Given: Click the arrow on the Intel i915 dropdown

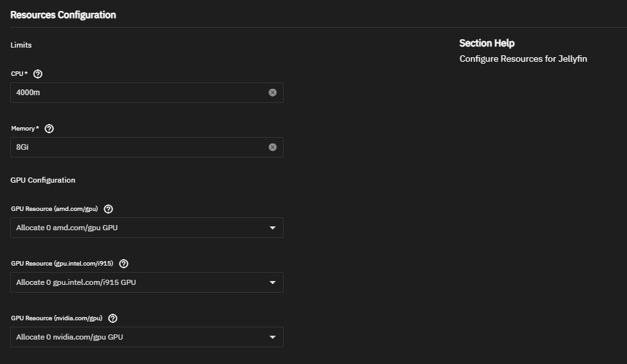Looking at the screenshot, I should point(273,282).
